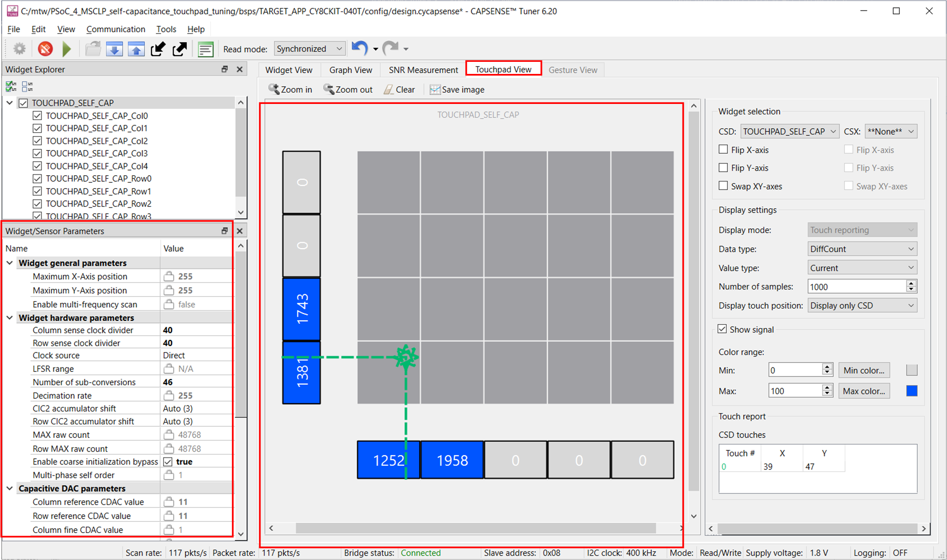Click lock icon beside MAX raw count
This screenshot has height=560, width=947.
click(169, 435)
